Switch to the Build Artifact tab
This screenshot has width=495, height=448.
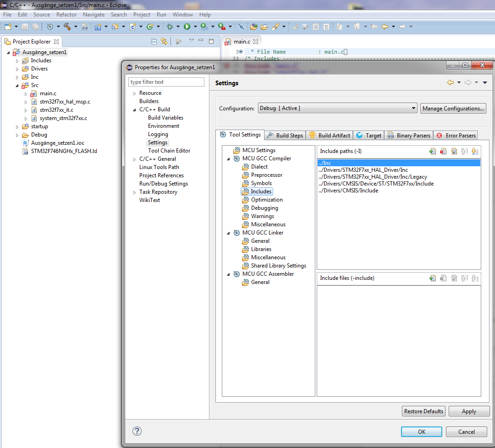[330, 135]
